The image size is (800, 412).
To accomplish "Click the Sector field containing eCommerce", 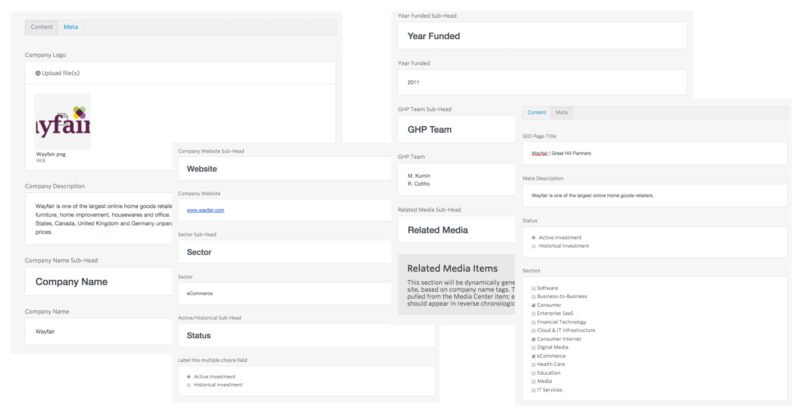I will (285, 294).
